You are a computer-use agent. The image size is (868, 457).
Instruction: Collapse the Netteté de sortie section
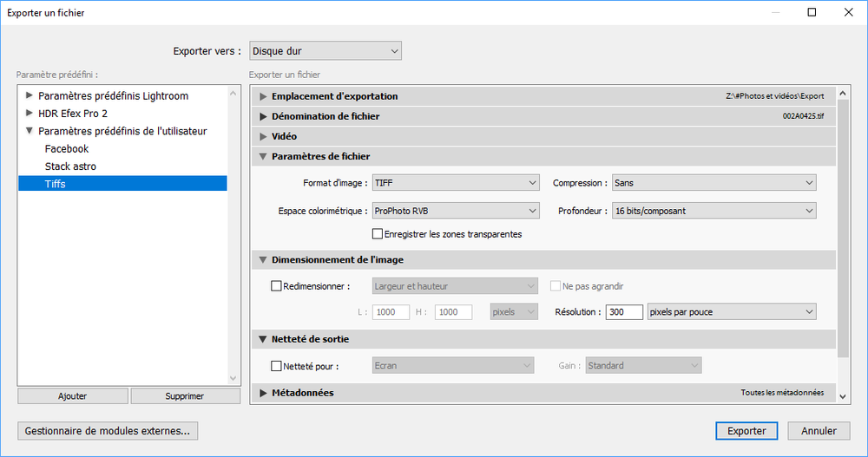click(x=264, y=339)
